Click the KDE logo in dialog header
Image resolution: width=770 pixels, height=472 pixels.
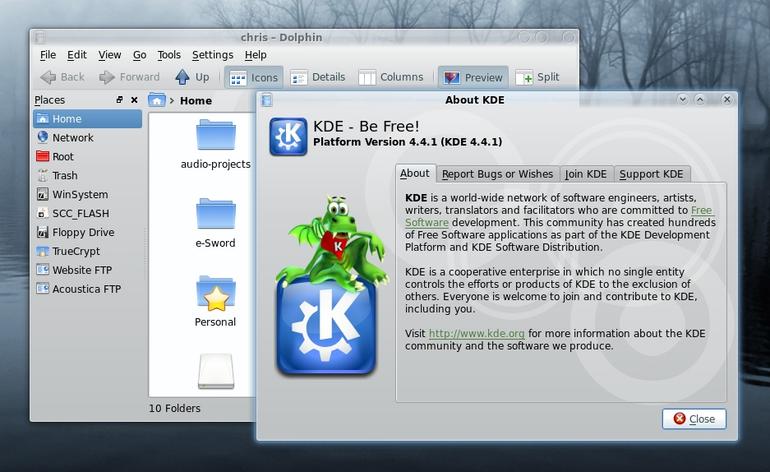click(288, 137)
